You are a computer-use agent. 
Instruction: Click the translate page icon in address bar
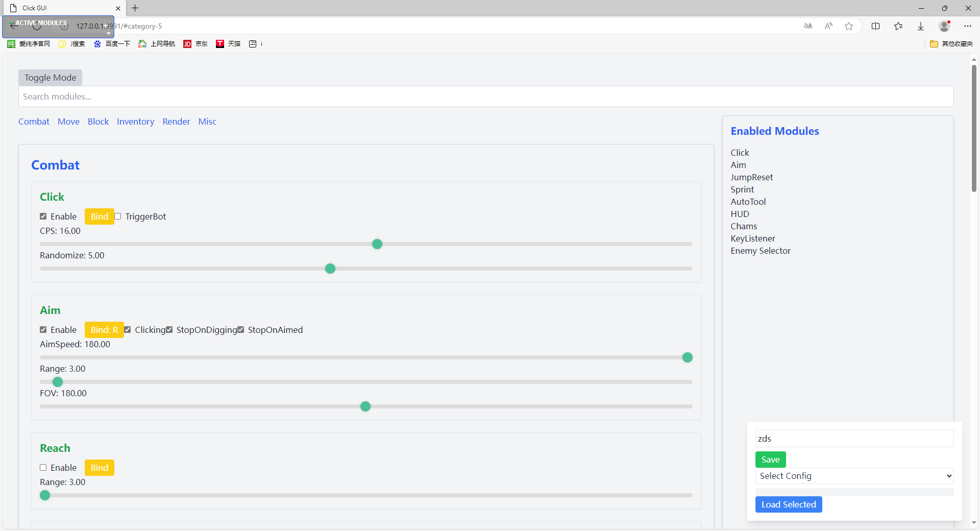pyautogui.click(x=808, y=26)
